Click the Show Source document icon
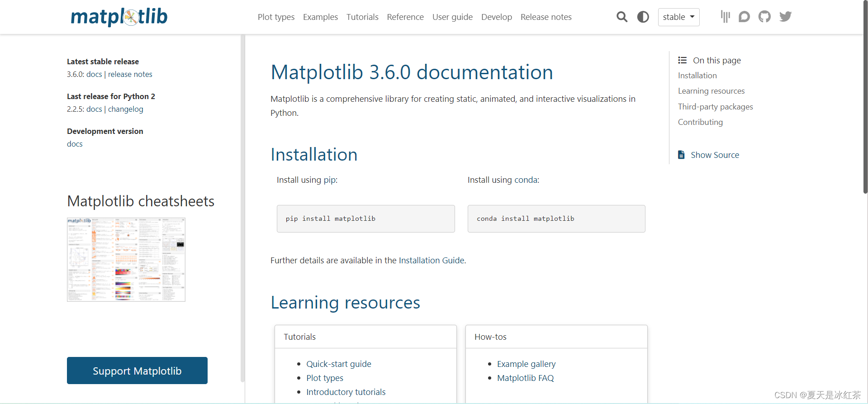The width and height of the screenshot is (868, 404). coord(681,155)
